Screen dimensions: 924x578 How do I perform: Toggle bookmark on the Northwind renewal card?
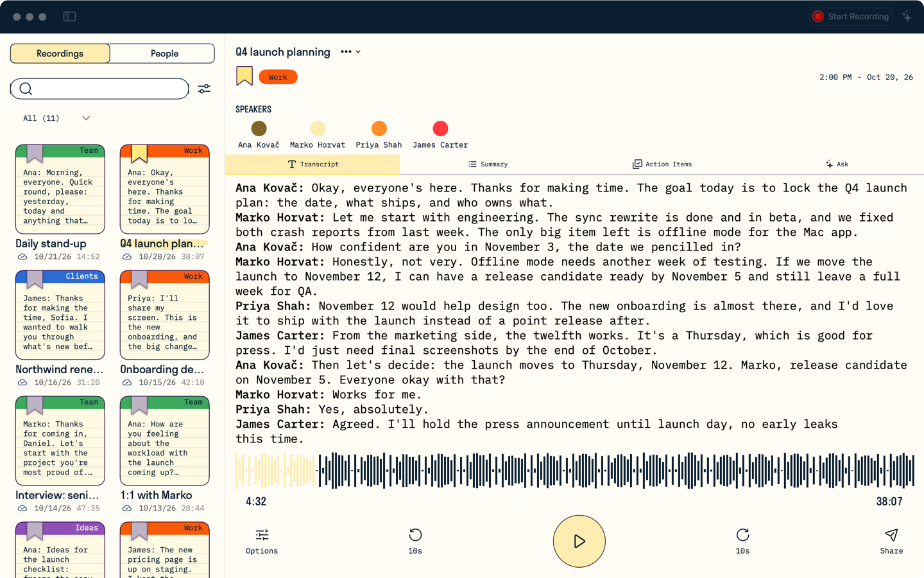coord(35,279)
